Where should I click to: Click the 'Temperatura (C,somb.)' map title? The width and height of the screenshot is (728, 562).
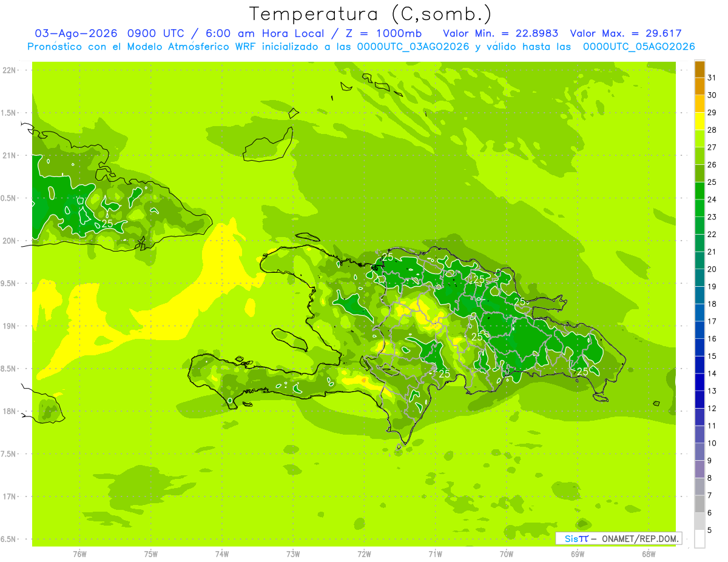click(369, 14)
